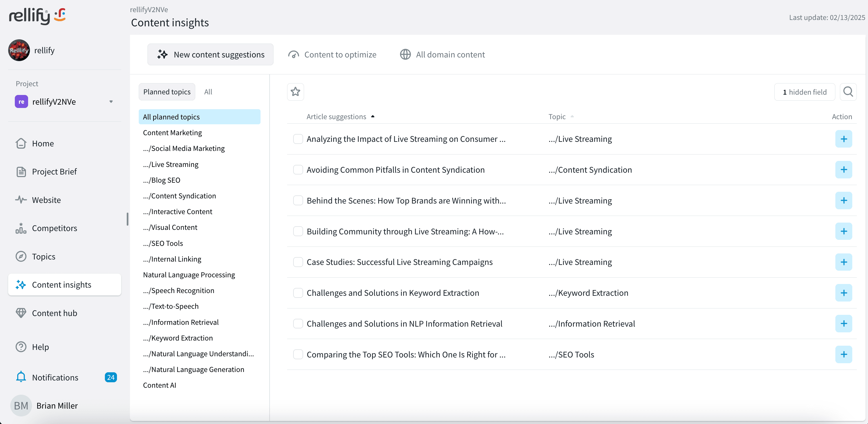Sort by Article suggestions column arrow
Image resolution: width=868 pixels, height=424 pixels.
(x=373, y=117)
